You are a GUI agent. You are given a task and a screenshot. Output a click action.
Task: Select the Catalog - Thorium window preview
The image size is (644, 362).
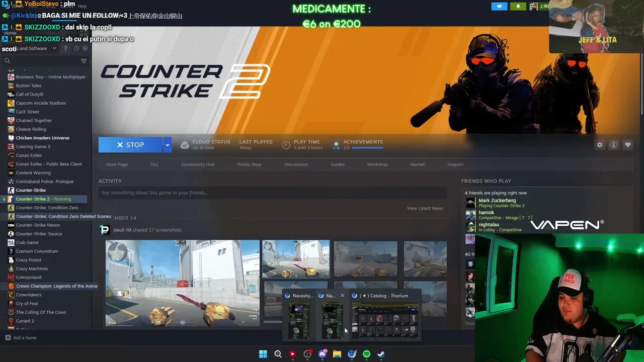click(x=385, y=316)
